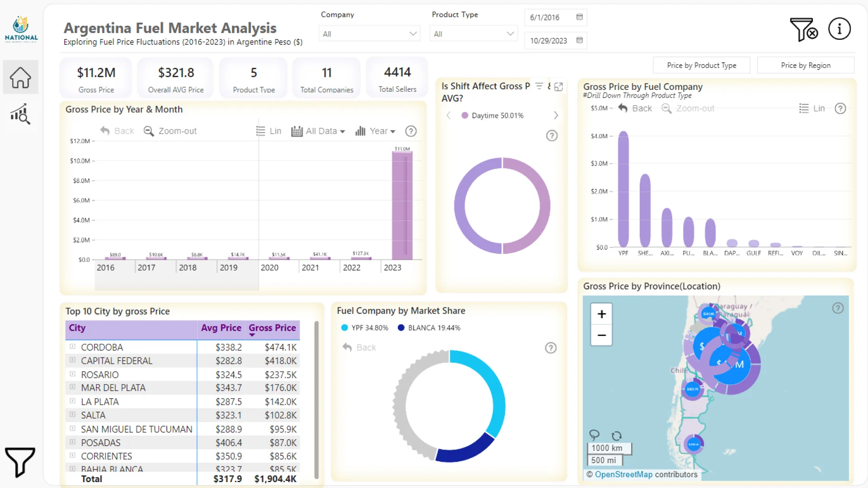Open All Data dropdown in year chart
The height and width of the screenshot is (488, 868).
click(x=318, y=131)
